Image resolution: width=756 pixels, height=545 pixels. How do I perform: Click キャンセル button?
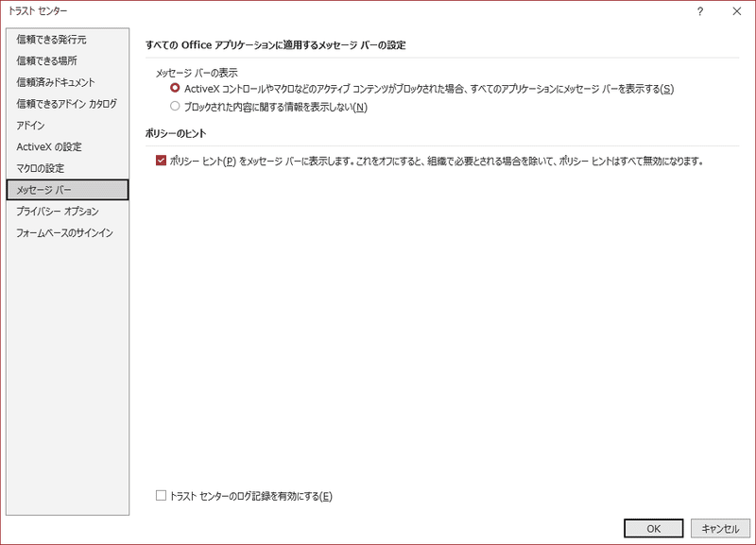click(720, 528)
